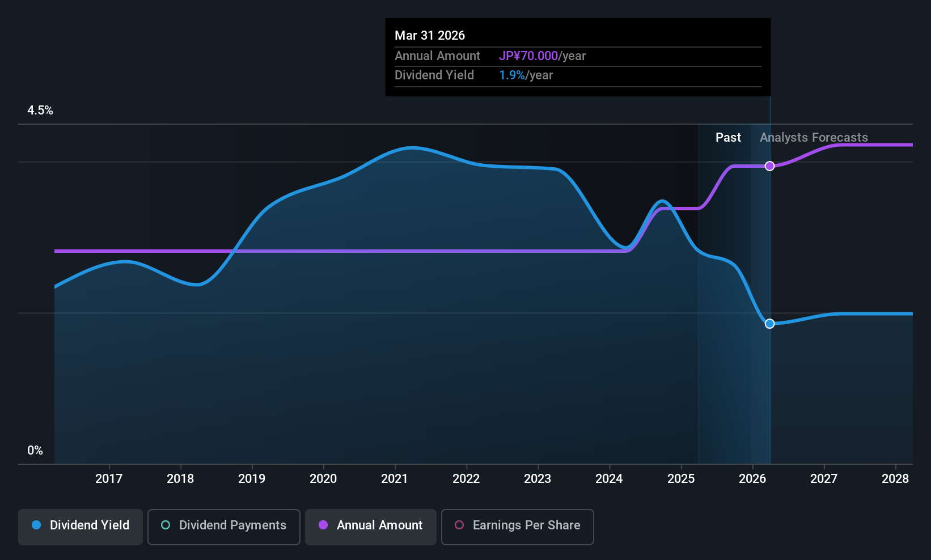Viewport: 931px width, 560px height.
Task: Click the 2018 x-axis label
Action: coord(180,479)
